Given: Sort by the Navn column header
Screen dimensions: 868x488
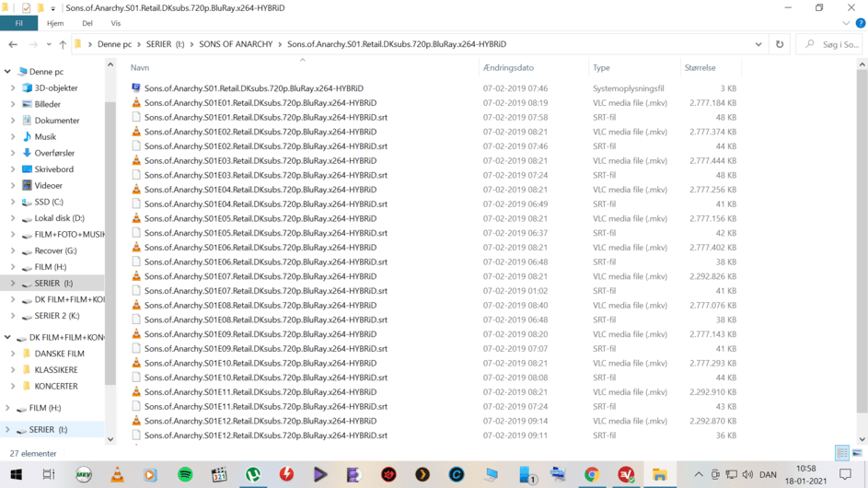Looking at the screenshot, I should [x=140, y=67].
